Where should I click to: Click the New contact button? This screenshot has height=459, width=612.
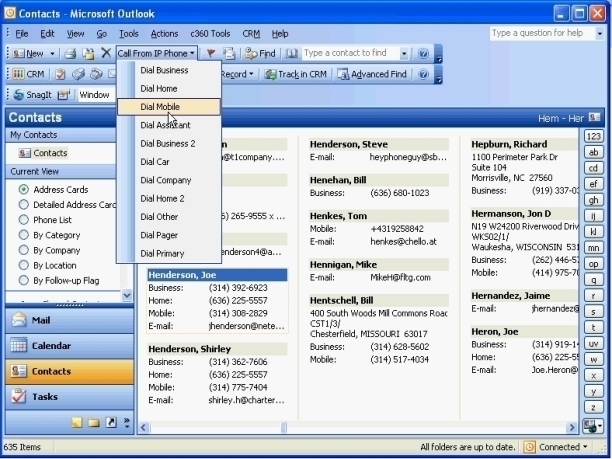click(29, 53)
